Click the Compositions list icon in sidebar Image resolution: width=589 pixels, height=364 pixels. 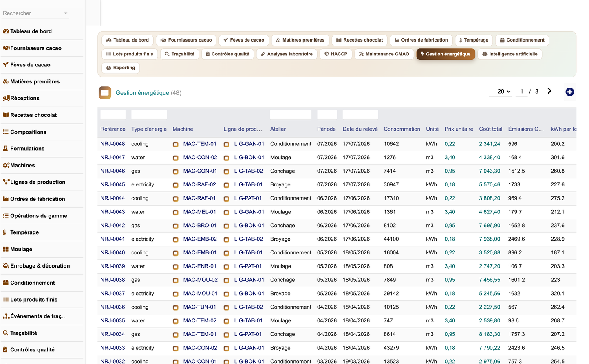coord(6,132)
